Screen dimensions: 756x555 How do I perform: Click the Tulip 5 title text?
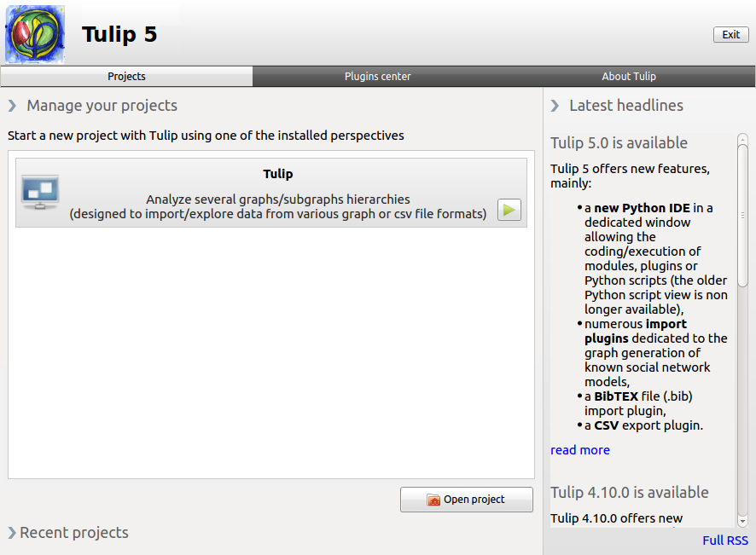tap(119, 34)
